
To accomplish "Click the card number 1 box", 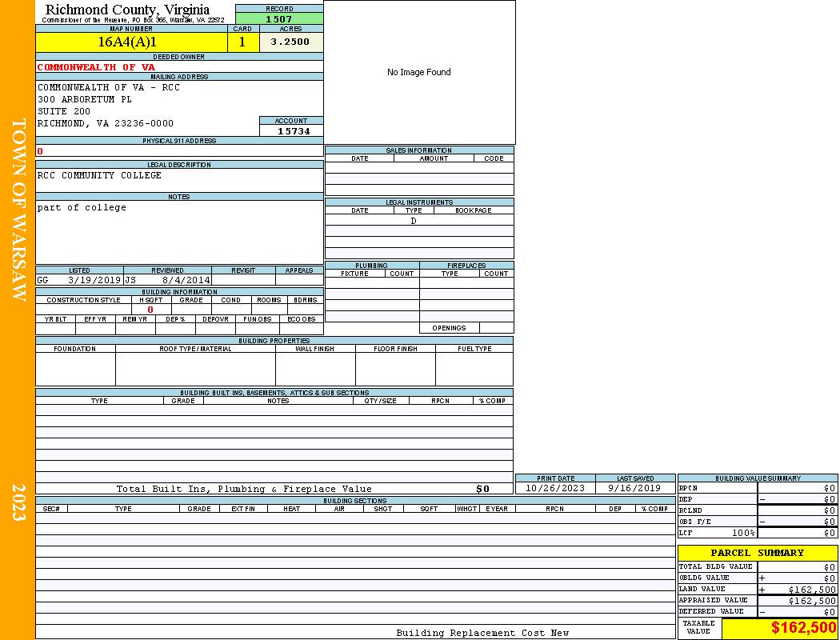I will coord(242,42).
